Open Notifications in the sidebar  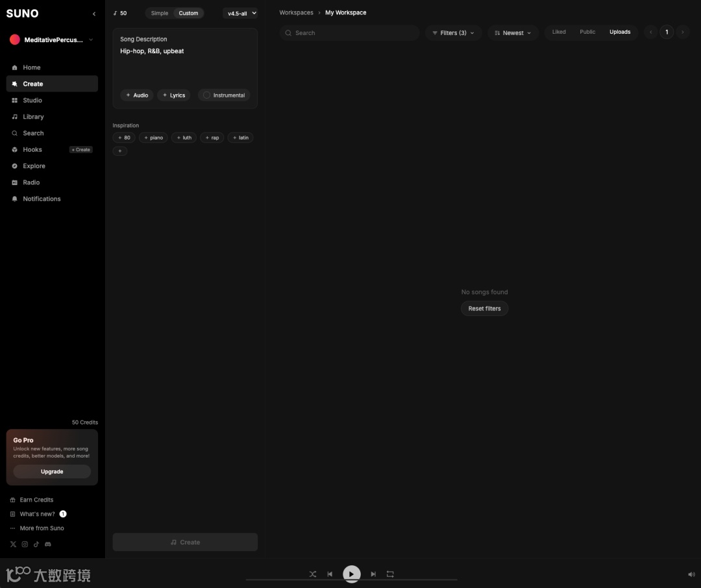(52, 199)
